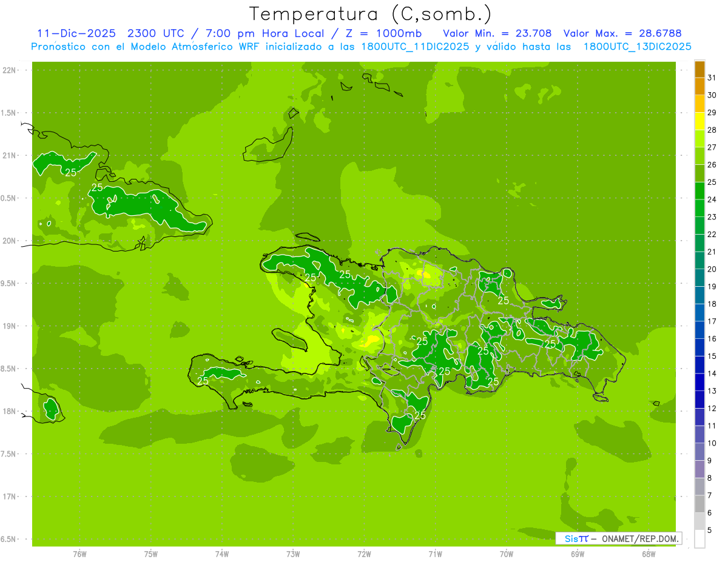
Task: Click the colorbar swatch between 24 and 25
Action: (699, 191)
